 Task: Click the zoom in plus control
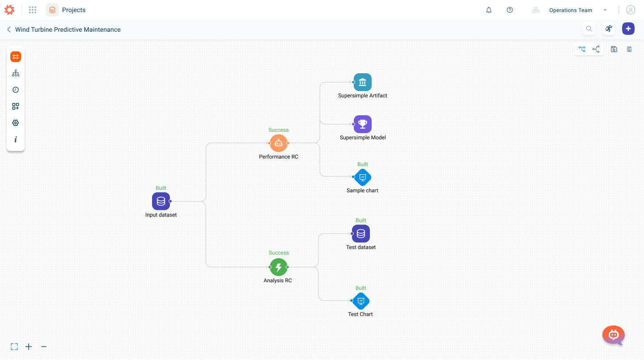pos(29,347)
